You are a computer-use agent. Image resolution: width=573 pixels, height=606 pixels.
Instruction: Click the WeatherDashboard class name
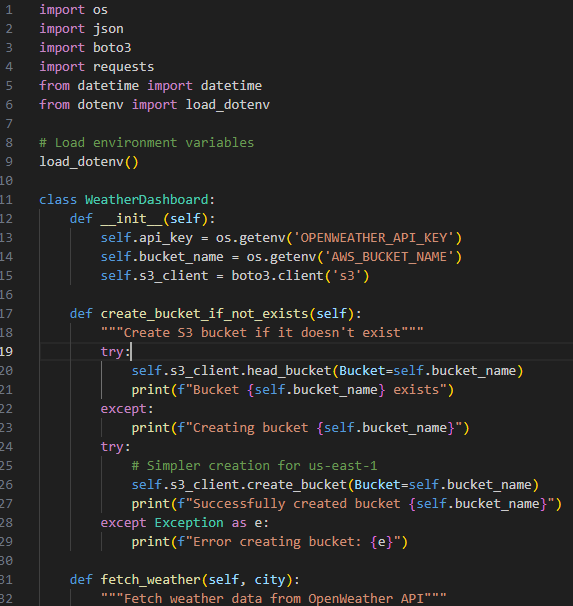tap(147, 199)
